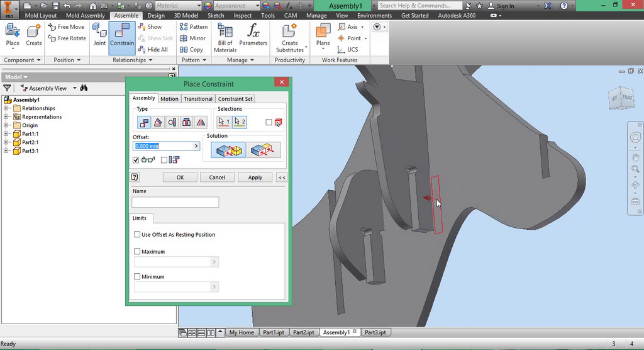The height and width of the screenshot is (350, 644).
Task: Select Angle constraint type
Action: click(x=158, y=122)
